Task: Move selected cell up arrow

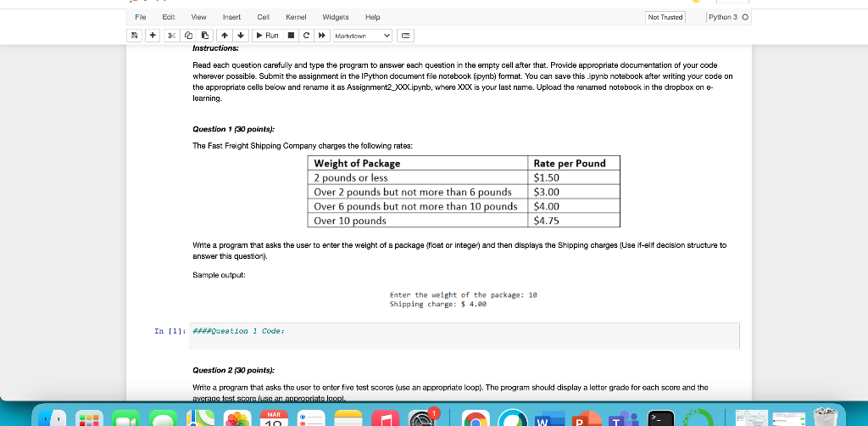Action: point(225,36)
